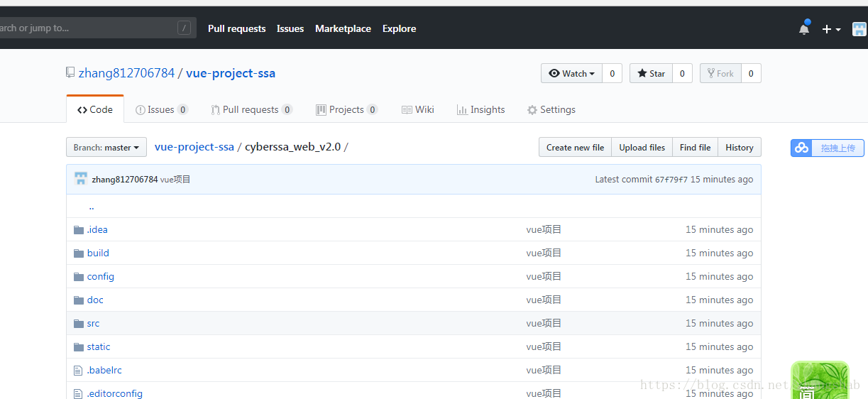This screenshot has width=868, height=399.
Task: Click the .idea folder icon
Action: pos(79,229)
